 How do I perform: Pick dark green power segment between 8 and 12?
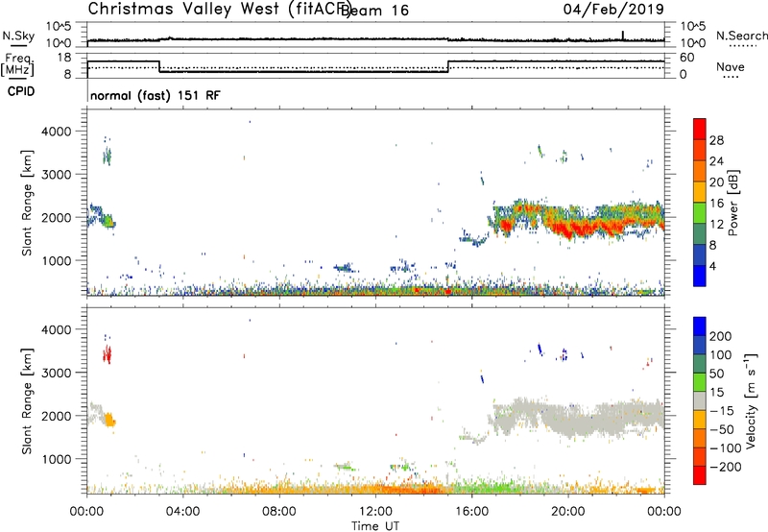[700, 234]
